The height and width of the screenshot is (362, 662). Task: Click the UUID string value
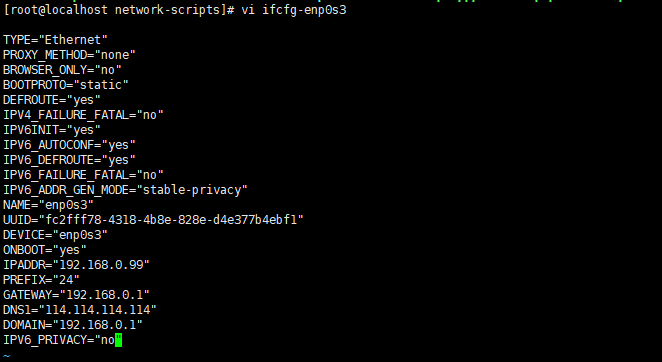pos(171,220)
